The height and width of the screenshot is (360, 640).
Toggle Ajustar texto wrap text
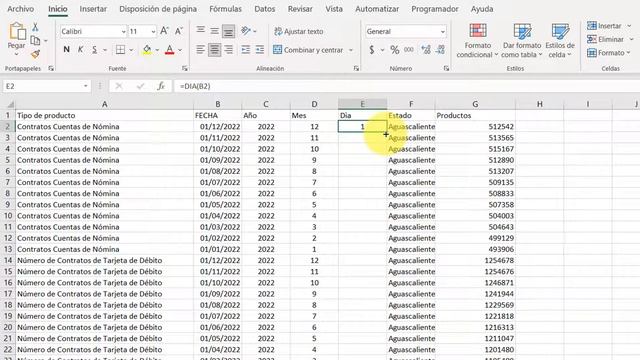299,31
